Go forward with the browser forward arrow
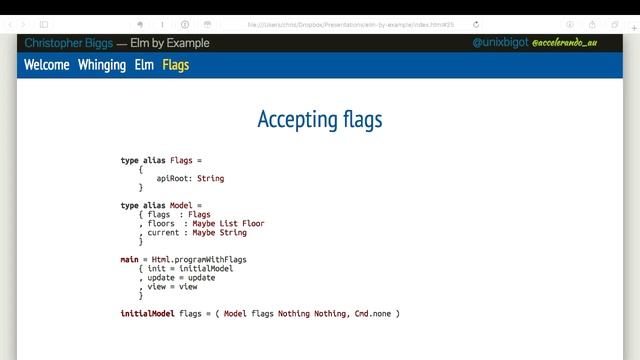Screen dimensions: 640x360 click(23, 25)
